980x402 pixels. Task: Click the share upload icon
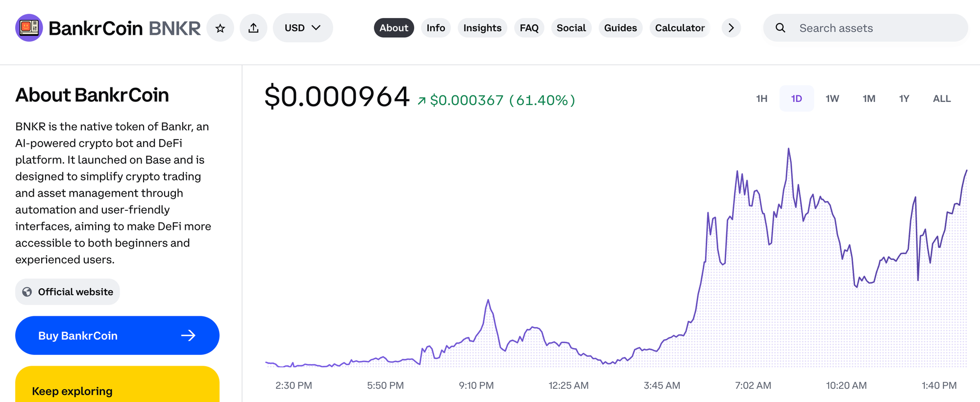[x=253, y=28]
